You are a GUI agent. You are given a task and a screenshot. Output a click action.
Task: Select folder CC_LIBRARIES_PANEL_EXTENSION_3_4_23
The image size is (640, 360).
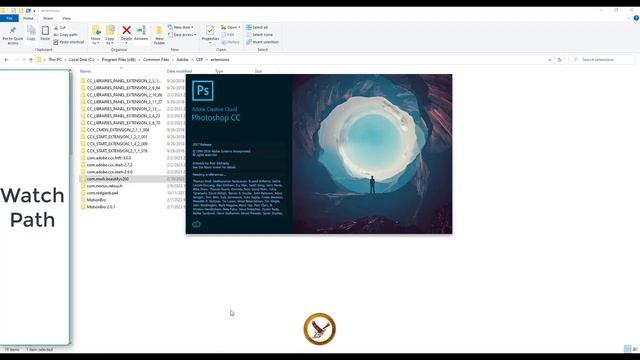pos(123,116)
